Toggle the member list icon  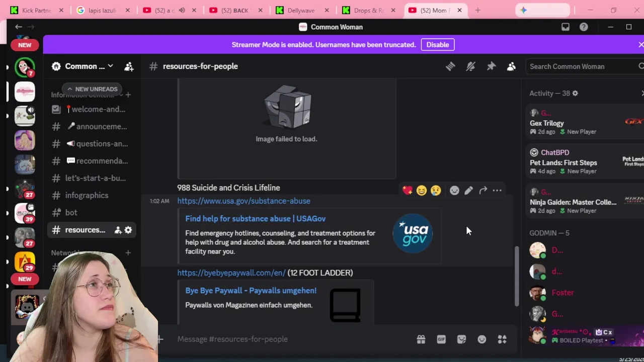click(x=511, y=66)
